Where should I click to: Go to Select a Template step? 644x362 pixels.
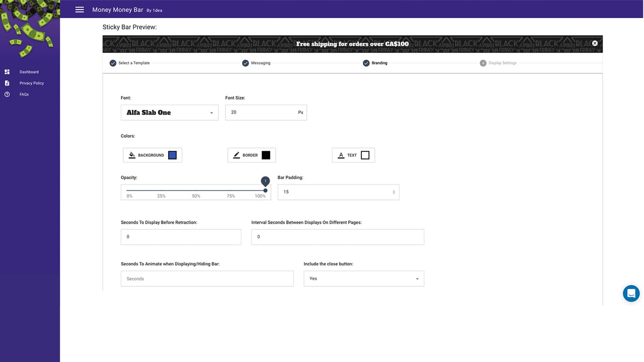[x=134, y=63]
